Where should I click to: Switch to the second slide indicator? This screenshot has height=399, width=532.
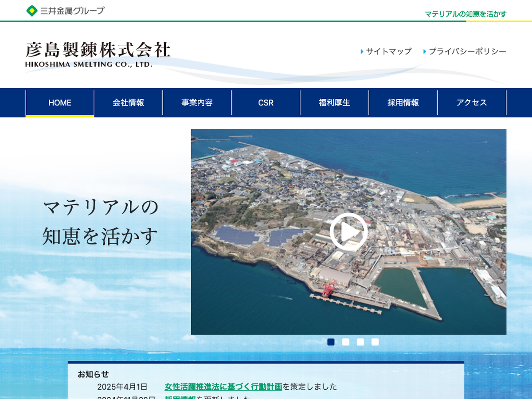(346, 342)
